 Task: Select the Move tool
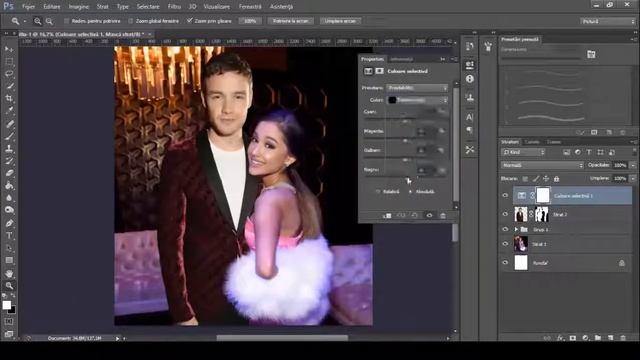9,49
